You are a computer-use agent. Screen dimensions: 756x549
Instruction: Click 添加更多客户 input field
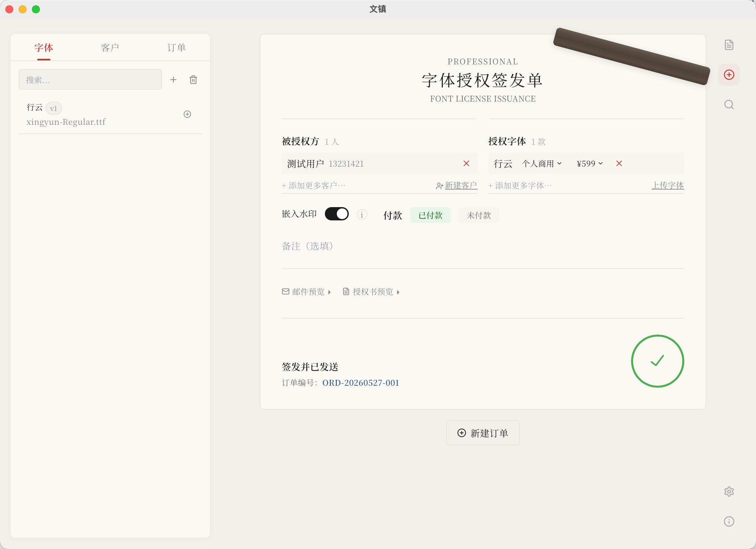pos(357,186)
